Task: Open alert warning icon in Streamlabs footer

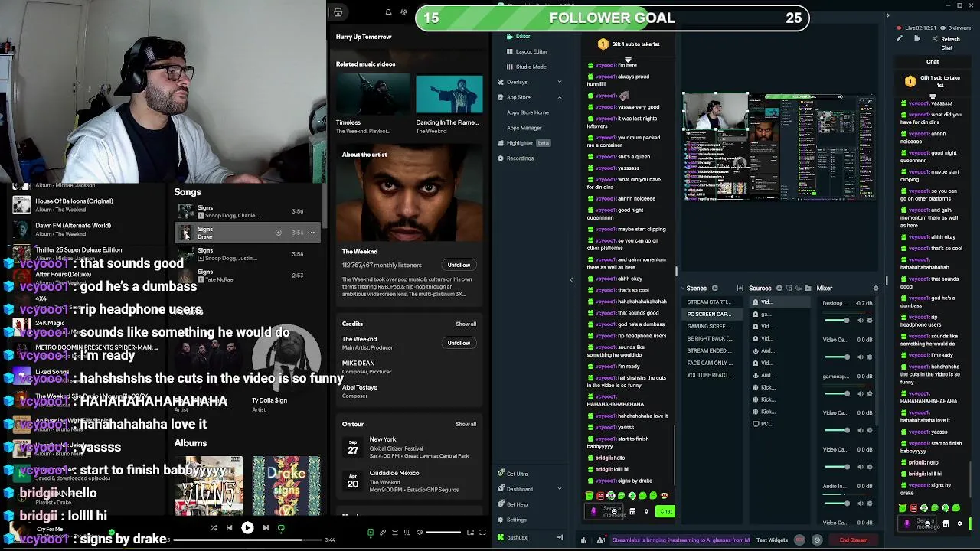Action: (x=601, y=540)
